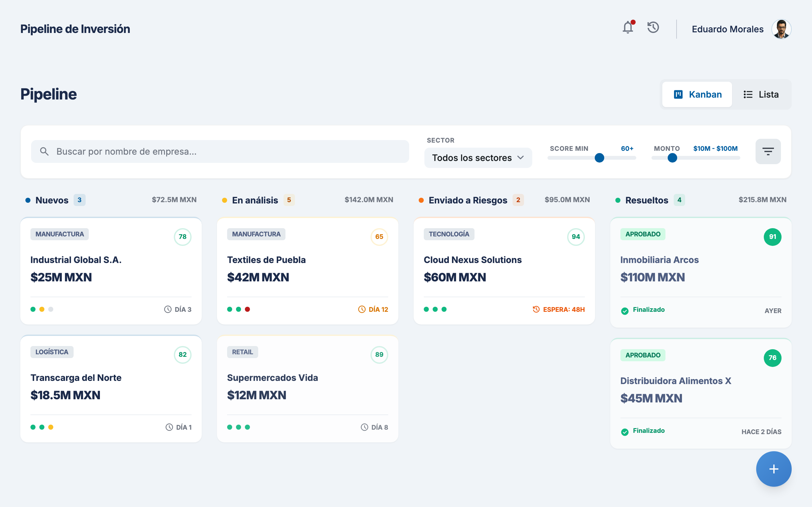Switch to Lista view

(x=761, y=94)
